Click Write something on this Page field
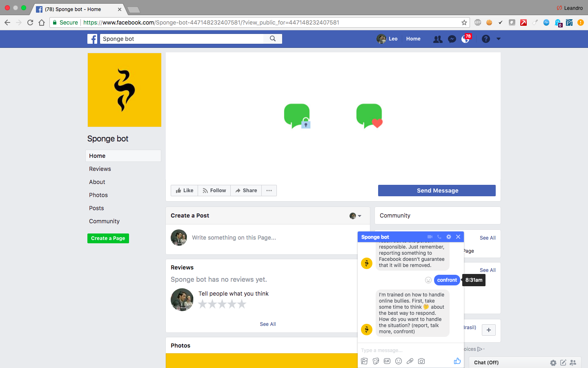The width and height of the screenshot is (588, 368). 234,238
